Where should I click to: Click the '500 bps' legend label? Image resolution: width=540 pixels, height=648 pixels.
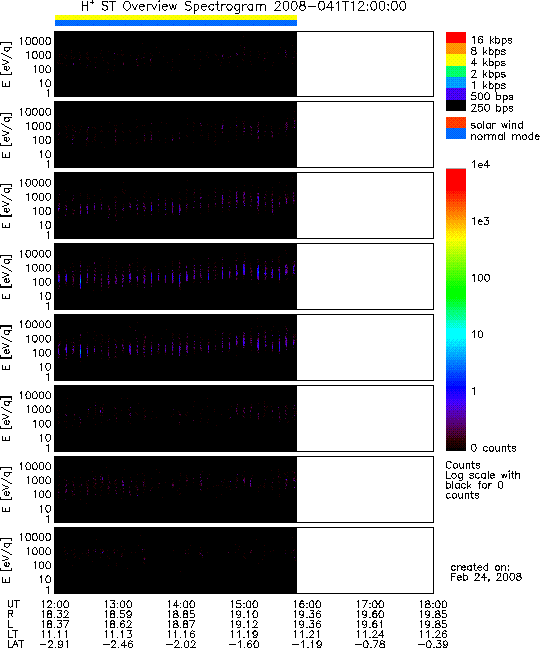click(x=492, y=97)
